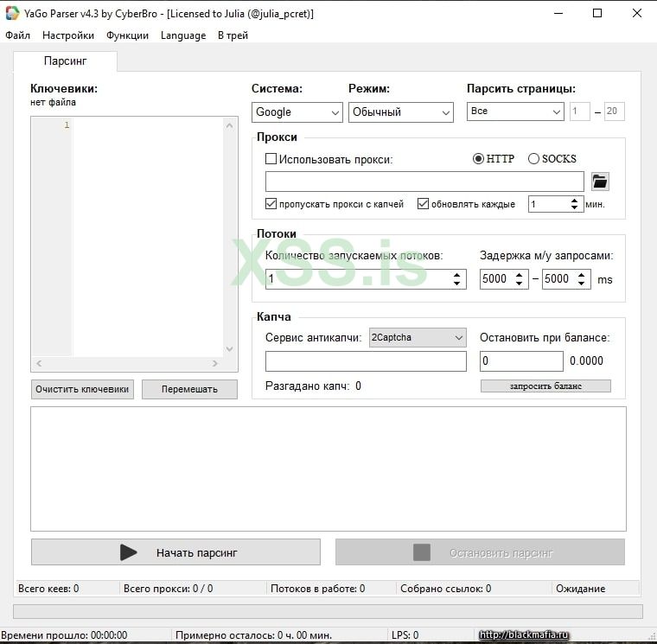The width and height of the screenshot is (657, 644).
Task: Open the Система dropdown showing Google
Action: pyautogui.click(x=297, y=112)
